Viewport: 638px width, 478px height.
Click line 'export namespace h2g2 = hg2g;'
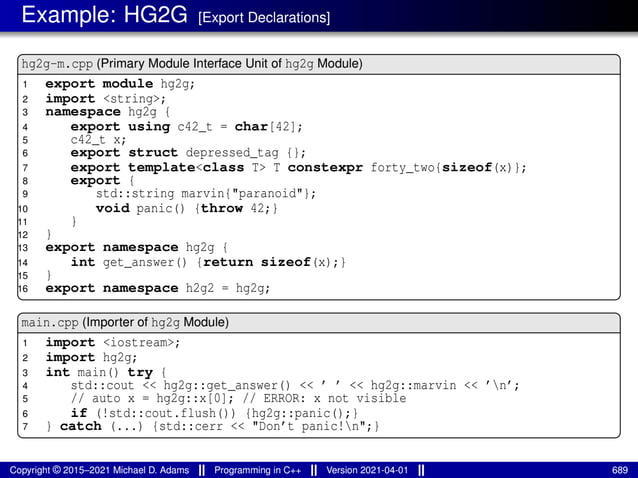pyautogui.click(x=157, y=288)
